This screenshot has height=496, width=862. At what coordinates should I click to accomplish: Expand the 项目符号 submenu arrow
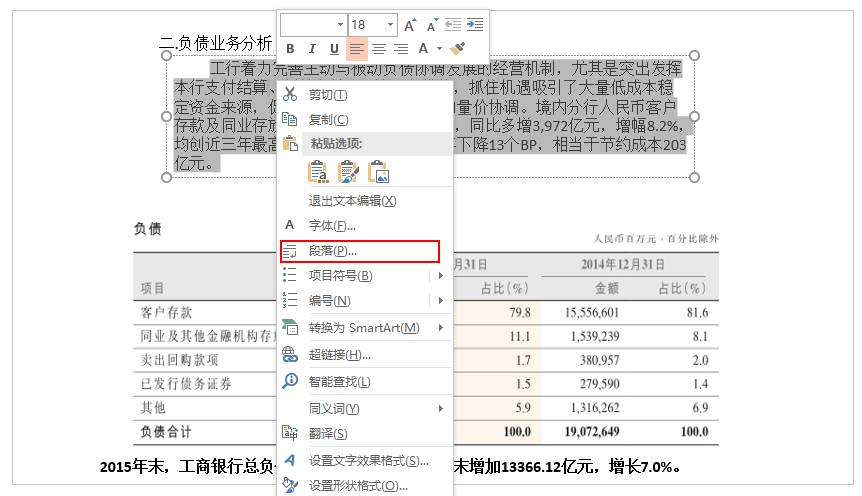(x=440, y=275)
